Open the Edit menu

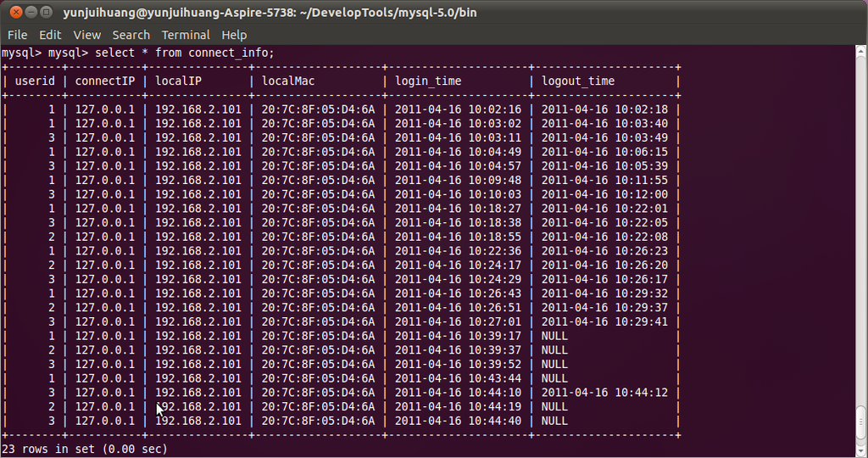(50, 35)
